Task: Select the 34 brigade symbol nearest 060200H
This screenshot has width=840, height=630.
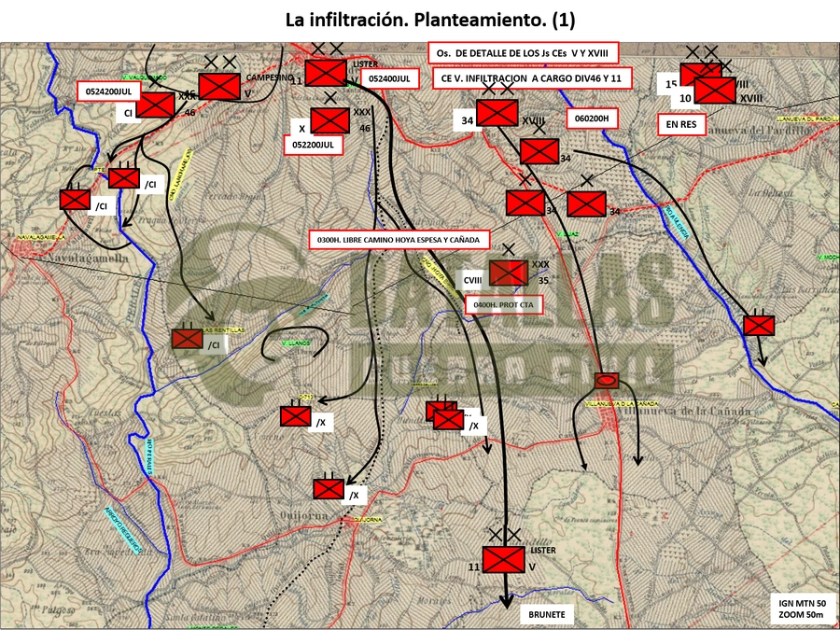Action: tap(539, 151)
